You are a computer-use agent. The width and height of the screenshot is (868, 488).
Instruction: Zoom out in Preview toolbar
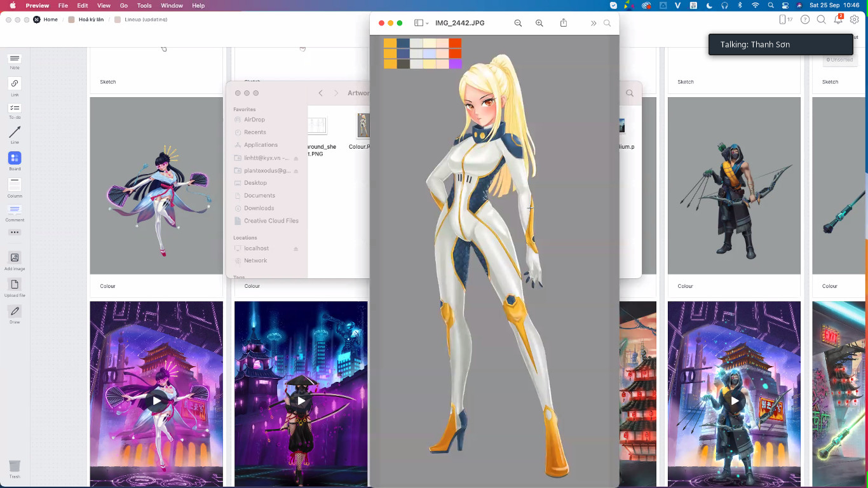(518, 23)
